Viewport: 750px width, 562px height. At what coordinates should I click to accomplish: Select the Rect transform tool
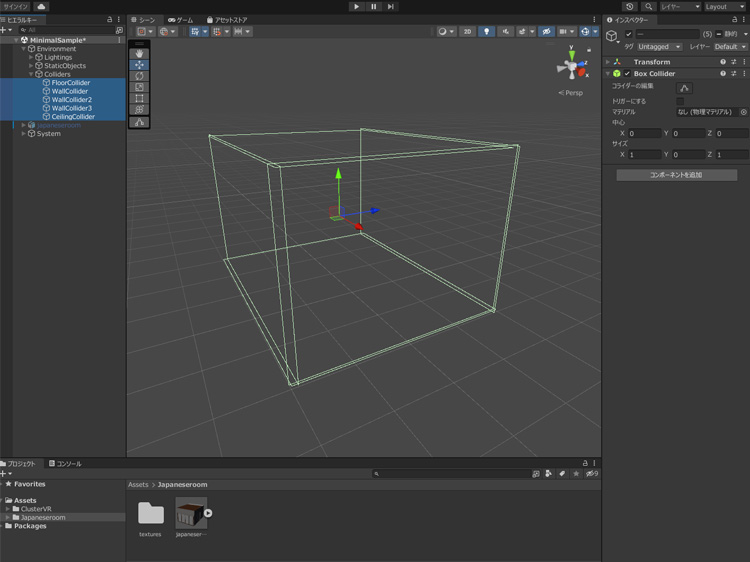pyautogui.click(x=139, y=98)
